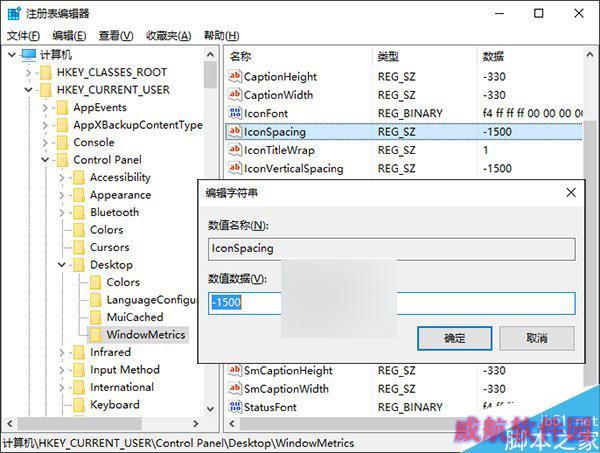Click the HKEY_CURRENT_USER folder icon
This screenshot has height=453, width=600.
click(46, 90)
